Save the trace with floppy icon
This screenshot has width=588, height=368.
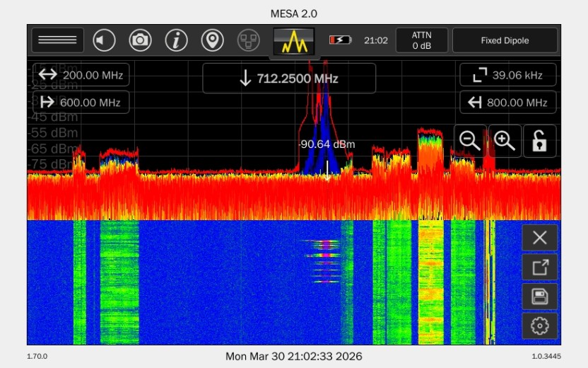[x=539, y=297]
